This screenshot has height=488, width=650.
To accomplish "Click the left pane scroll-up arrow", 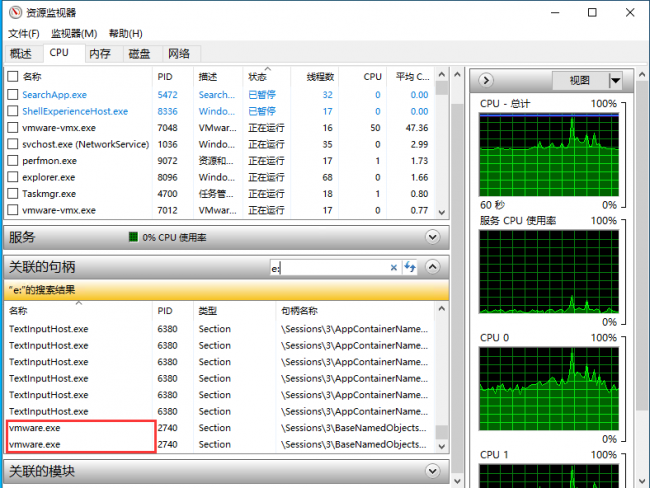I will tap(457, 75).
